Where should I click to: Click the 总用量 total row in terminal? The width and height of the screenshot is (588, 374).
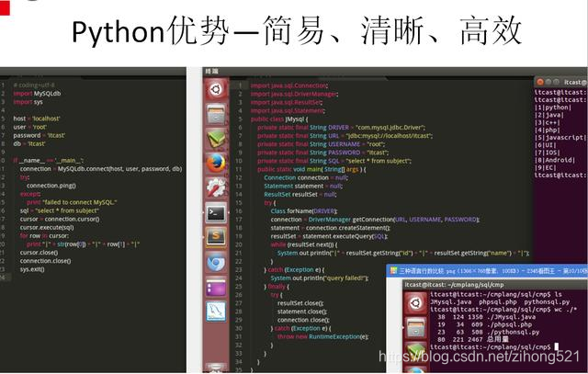(x=472, y=339)
